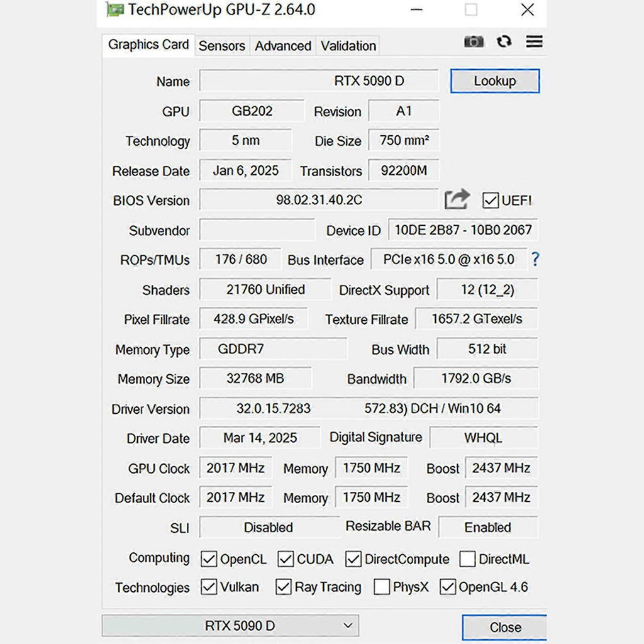Click the Lookup button

[494, 81]
